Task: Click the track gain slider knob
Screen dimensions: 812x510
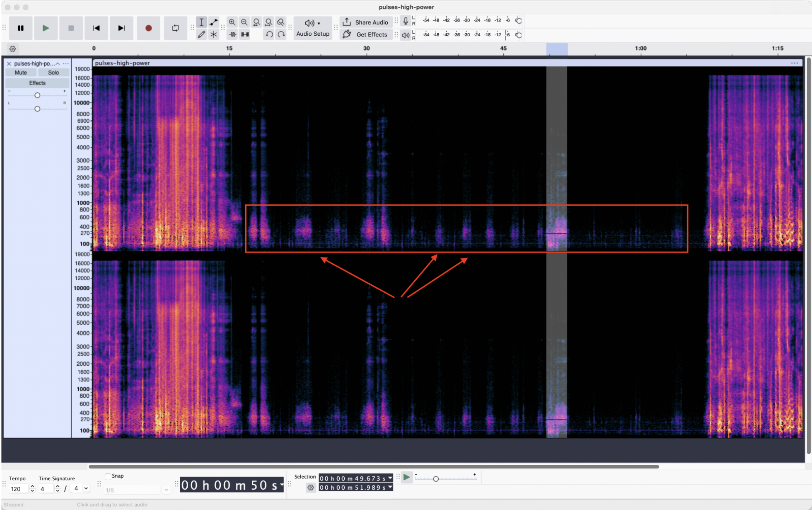Action: pyautogui.click(x=37, y=95)
